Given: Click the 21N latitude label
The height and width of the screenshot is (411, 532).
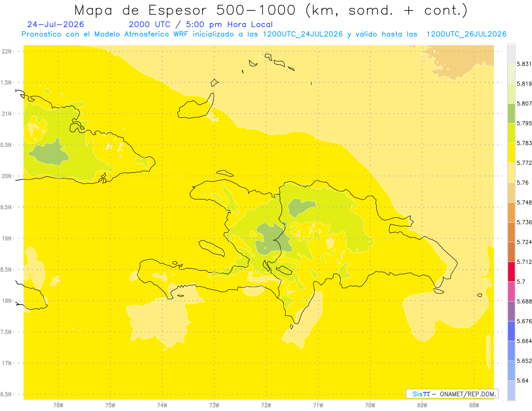Looking at the screenshot, I should click(7, 114).
